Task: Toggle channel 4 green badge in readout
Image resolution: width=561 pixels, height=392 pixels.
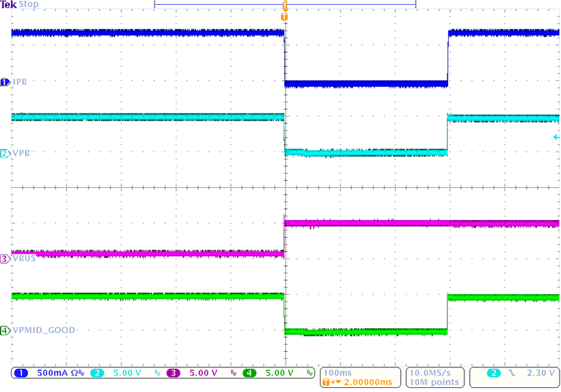Action: click(249, 373)
